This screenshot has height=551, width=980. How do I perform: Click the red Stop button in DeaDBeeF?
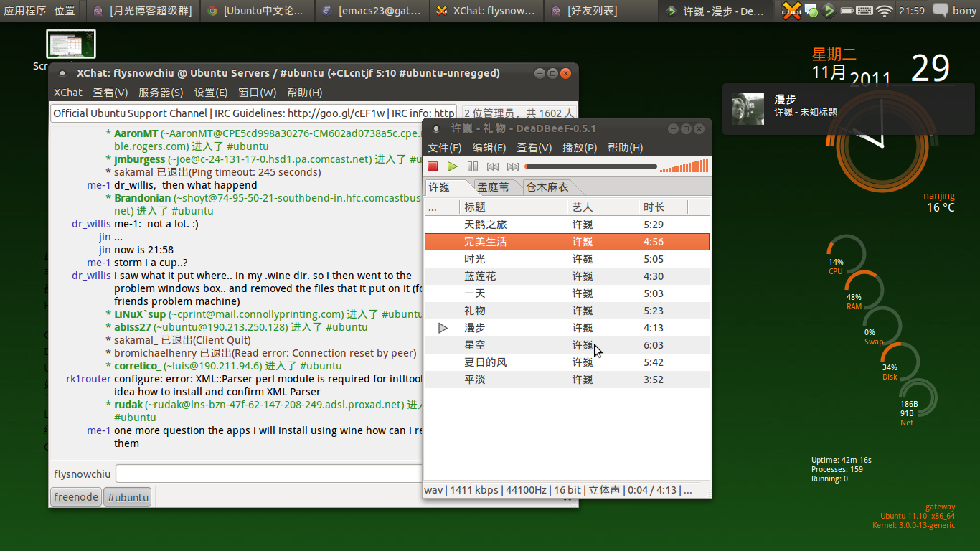tap(433, 166)
